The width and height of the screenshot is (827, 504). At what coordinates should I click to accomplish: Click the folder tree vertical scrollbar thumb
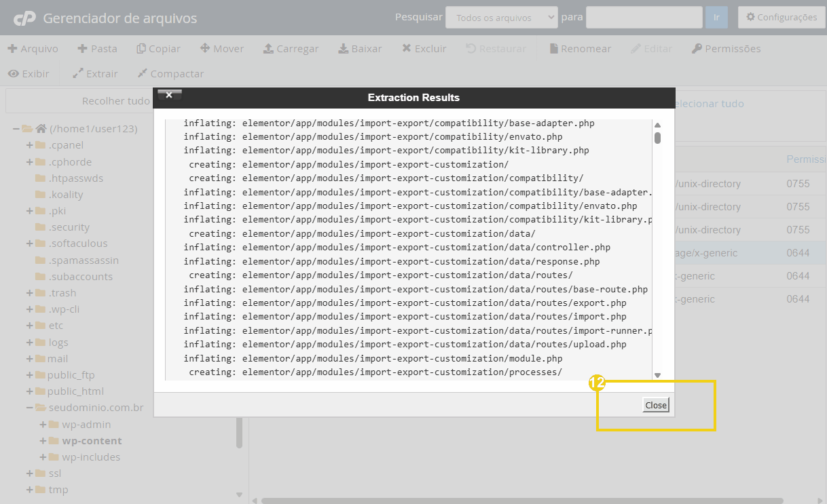[239, 433]
